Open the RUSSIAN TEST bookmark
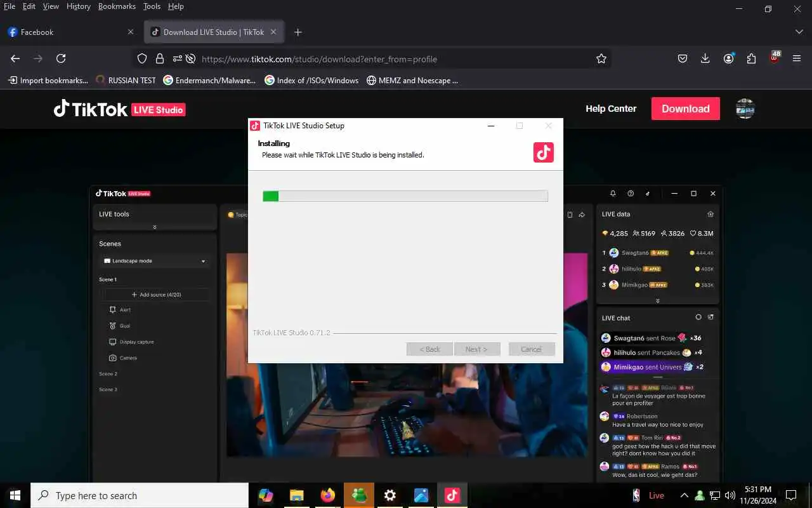 tap(126, 81)
